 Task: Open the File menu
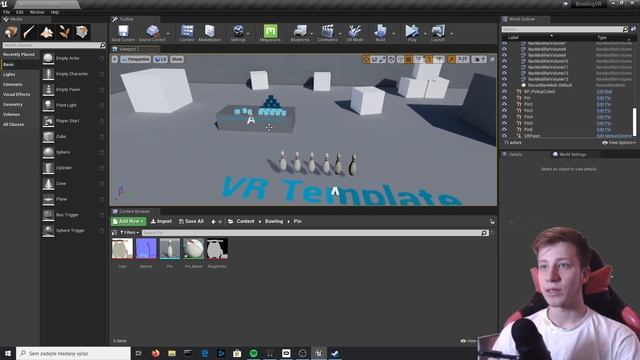click(x=7, y=12)
